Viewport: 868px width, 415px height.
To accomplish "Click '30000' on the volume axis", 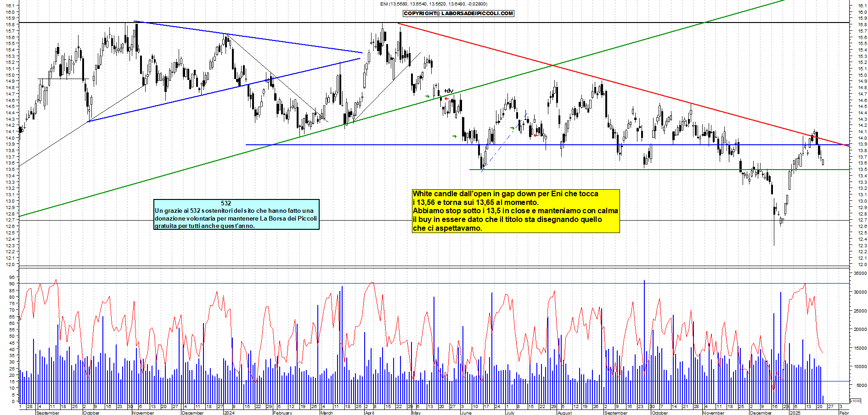I will (x=860, y=292).
